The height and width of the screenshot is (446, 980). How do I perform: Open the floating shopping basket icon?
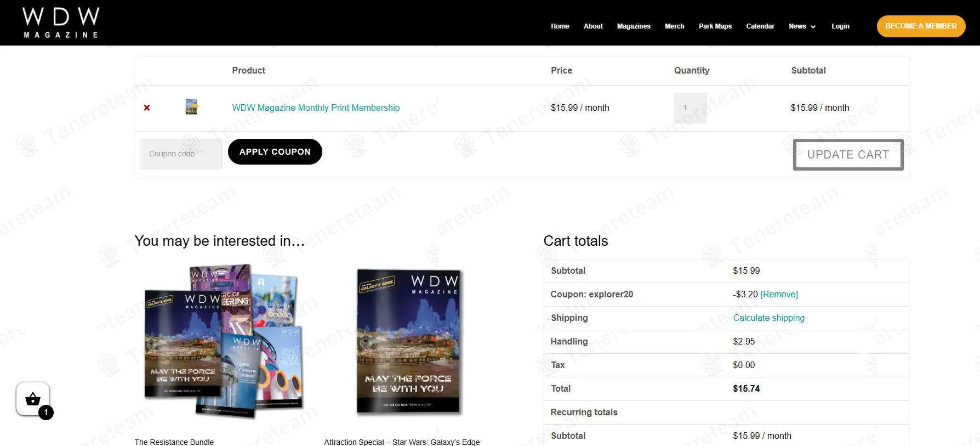pos(33,399)
